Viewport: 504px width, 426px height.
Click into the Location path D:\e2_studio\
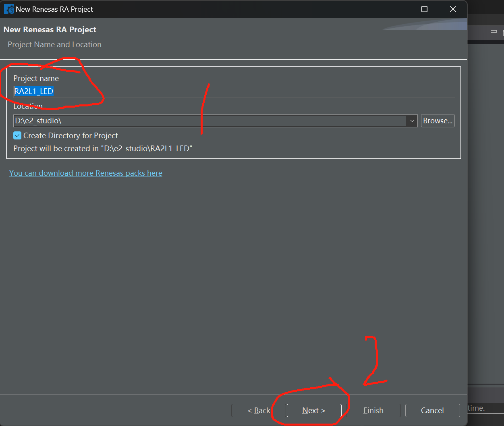(x=210, y=121)
